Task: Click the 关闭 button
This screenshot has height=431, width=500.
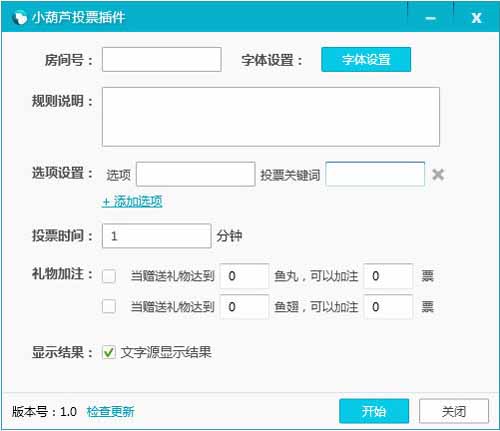Action: tap(454, 411)
